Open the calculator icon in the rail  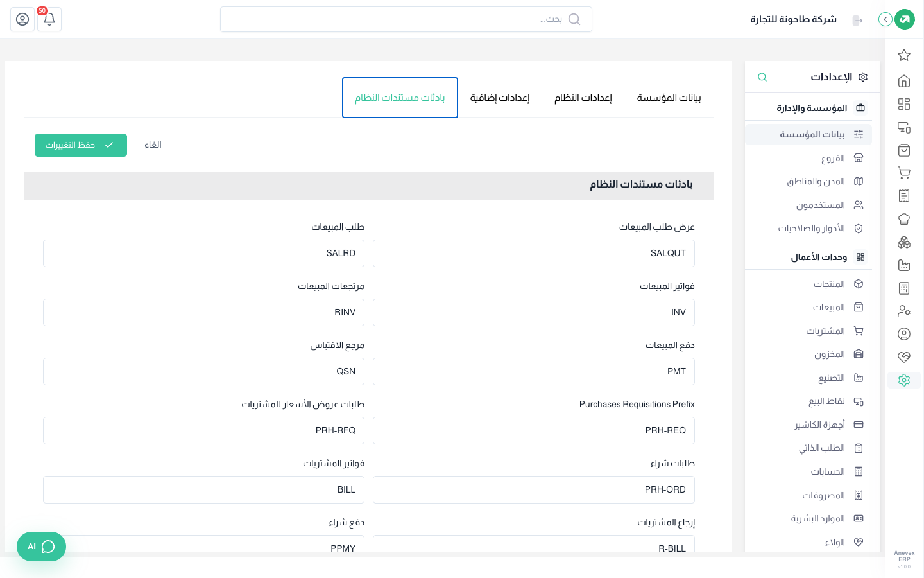coord(904,288)
